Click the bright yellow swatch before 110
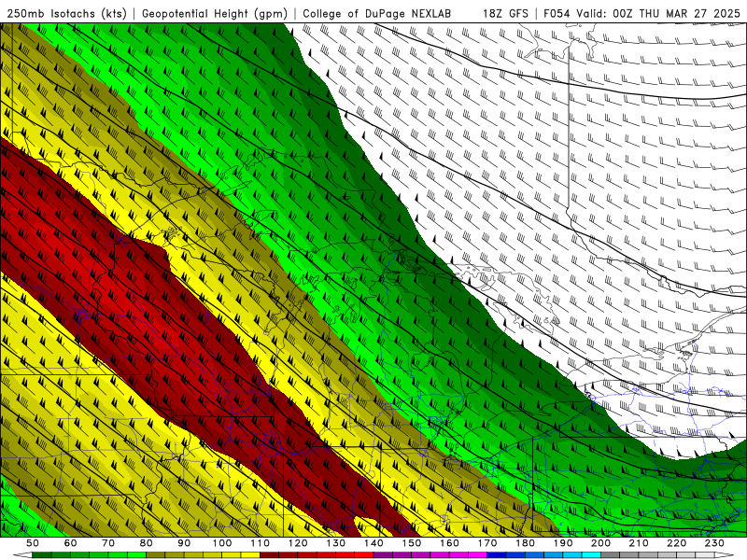 point(250,555)
